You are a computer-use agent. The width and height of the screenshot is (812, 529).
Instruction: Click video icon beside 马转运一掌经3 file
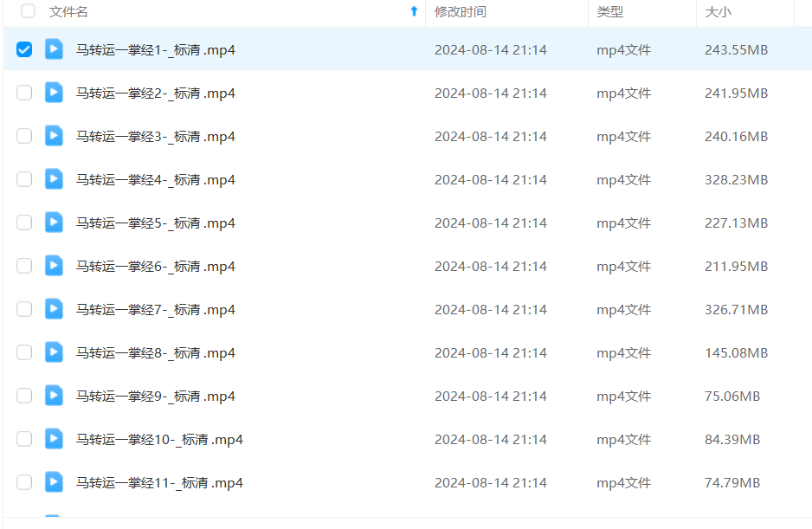point(54,136)
